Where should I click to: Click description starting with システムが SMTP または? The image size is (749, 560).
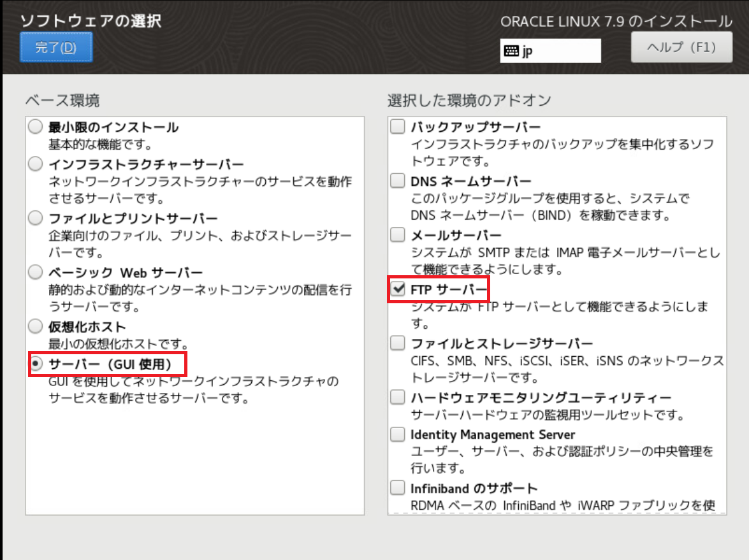pos(565,261)
